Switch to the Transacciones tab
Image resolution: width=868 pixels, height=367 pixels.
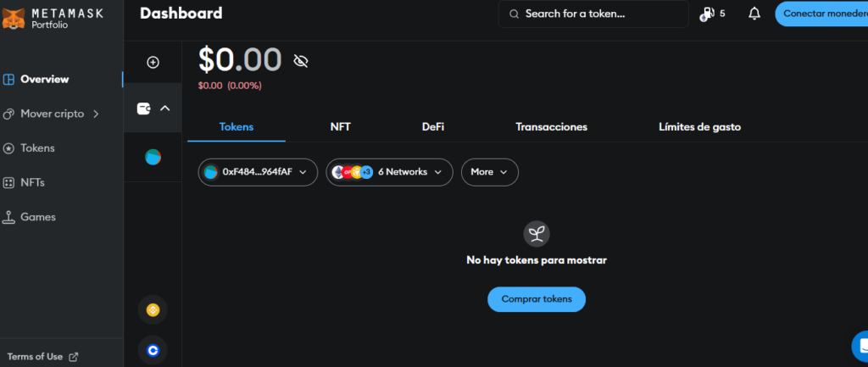[551, 127]
